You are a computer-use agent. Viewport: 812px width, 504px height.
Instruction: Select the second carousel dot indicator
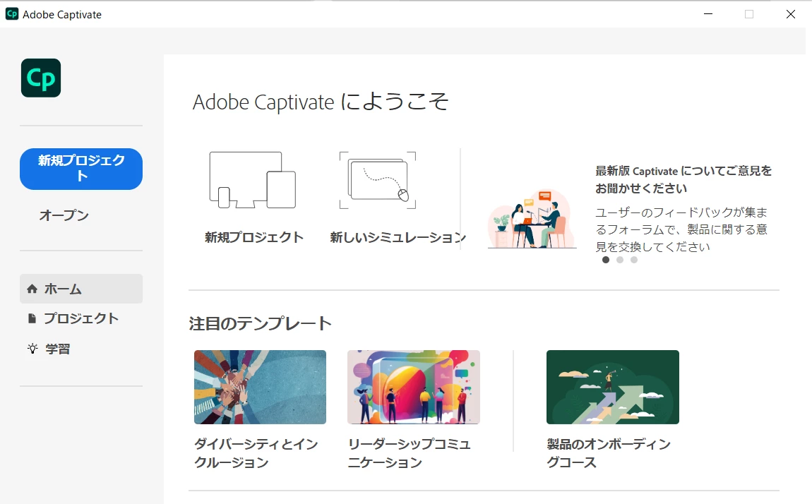click(x=620, y=260)
